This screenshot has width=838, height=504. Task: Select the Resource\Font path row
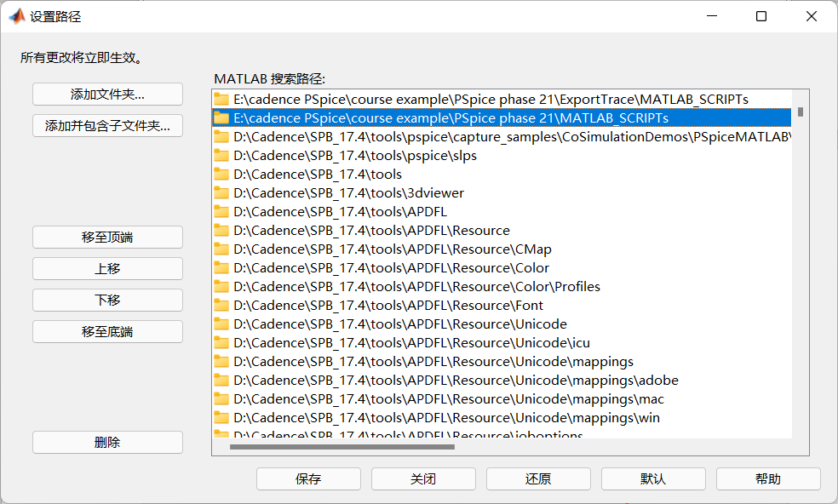pyautogui.click(x=502, y=305)
